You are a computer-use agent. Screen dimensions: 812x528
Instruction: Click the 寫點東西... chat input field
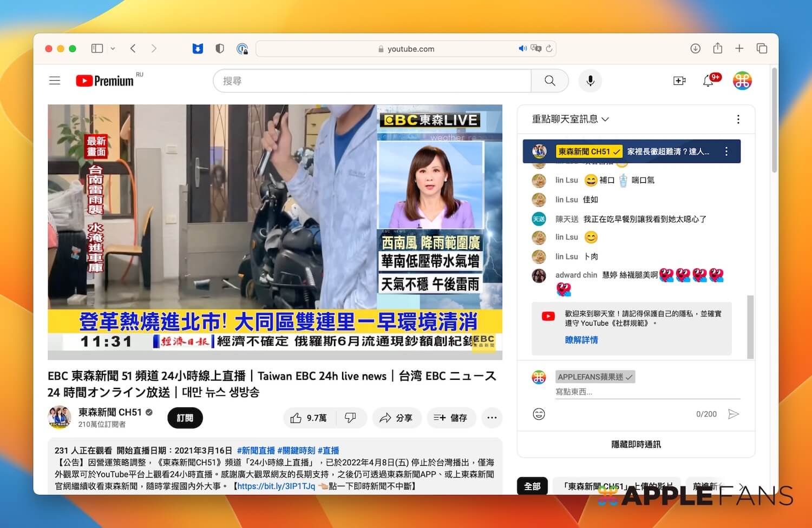[647, 392]
